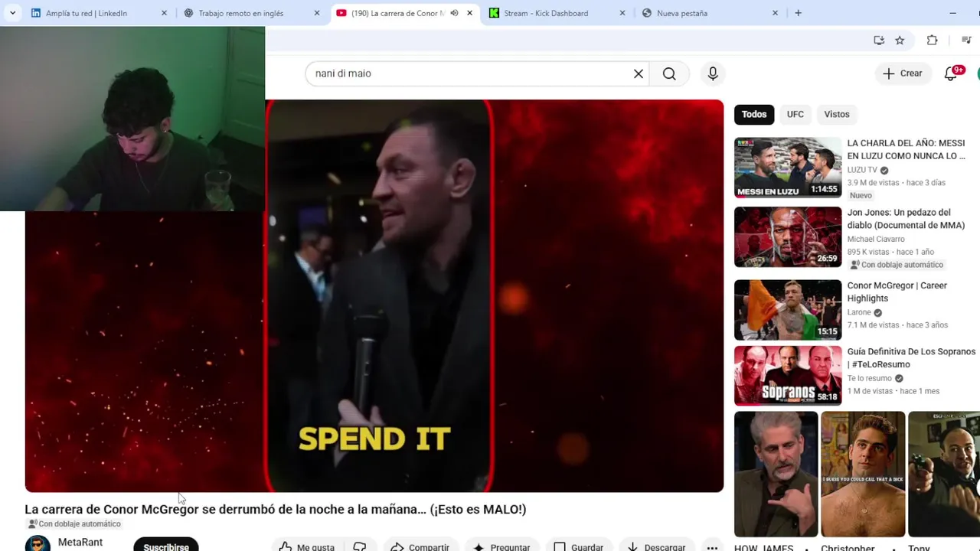Screen dimensions: 980x551
Task: Clear the search text with X
Action: click(x=639, y=73)
